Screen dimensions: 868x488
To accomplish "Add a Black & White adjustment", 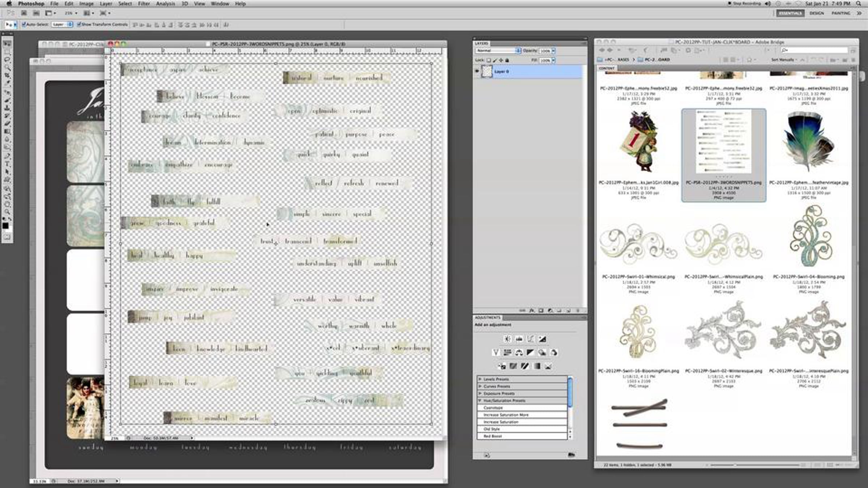I will [x=531, y=352].
